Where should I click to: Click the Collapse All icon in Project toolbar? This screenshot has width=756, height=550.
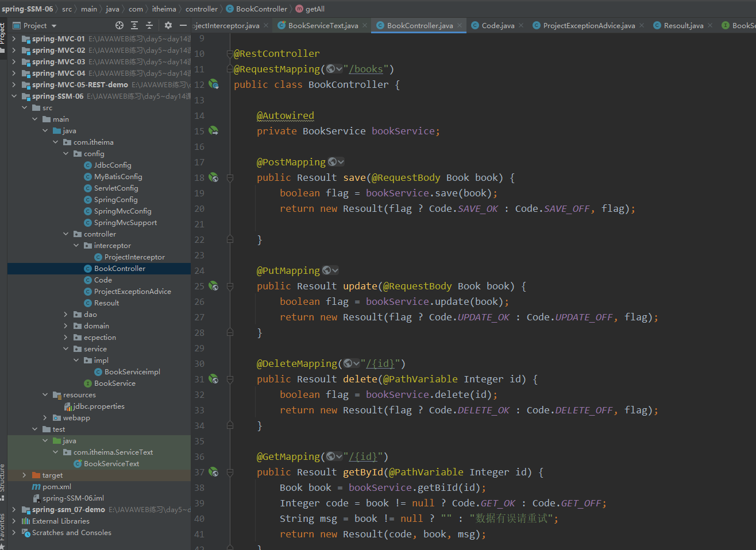(149, 25)
